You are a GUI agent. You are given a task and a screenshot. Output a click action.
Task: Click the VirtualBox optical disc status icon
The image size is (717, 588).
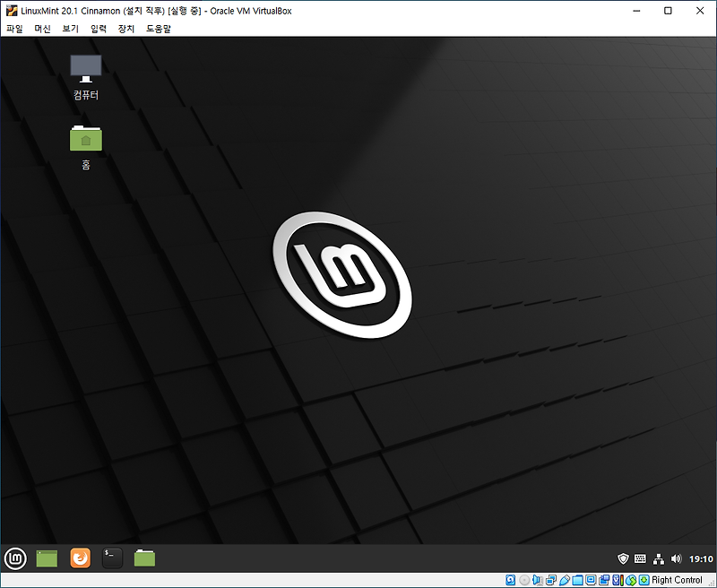pos(524,580)
